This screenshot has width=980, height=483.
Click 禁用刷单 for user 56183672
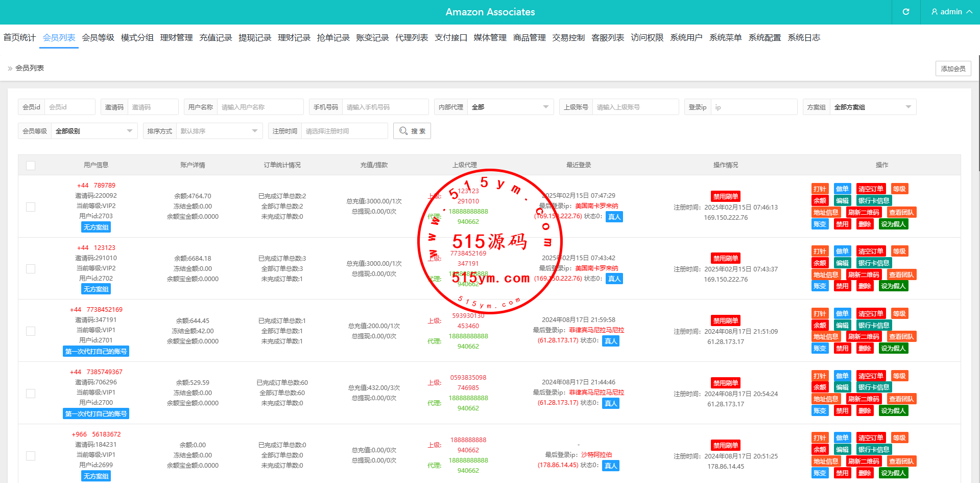(725, 445)
